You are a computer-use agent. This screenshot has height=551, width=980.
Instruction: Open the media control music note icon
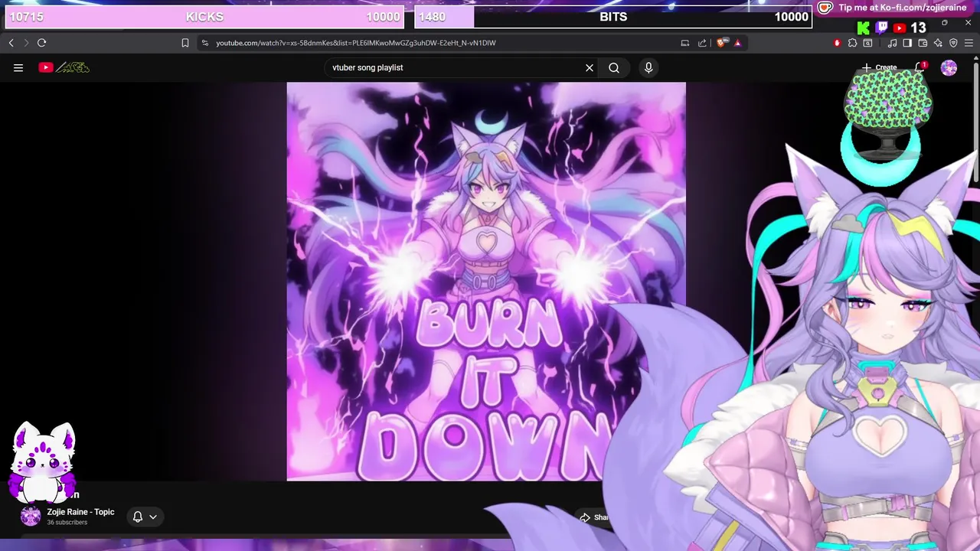click(892, 43)
